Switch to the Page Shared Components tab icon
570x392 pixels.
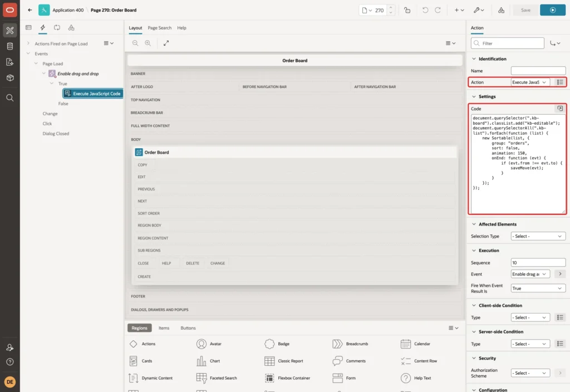71,28
